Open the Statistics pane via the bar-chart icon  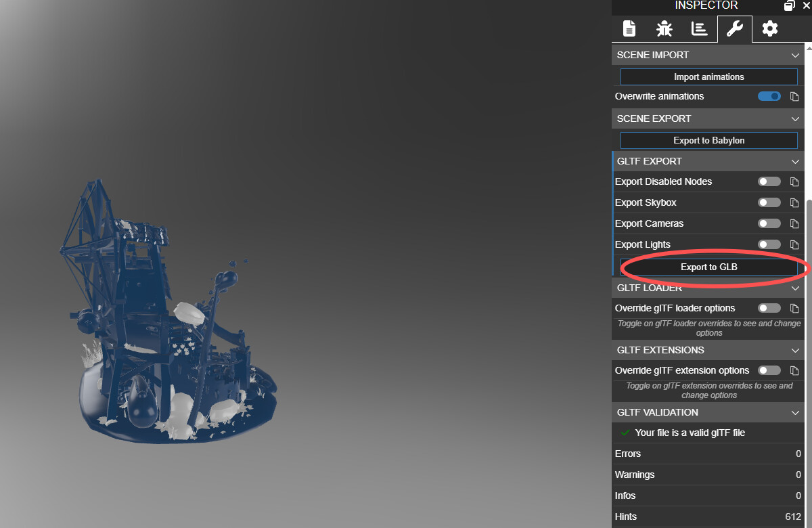pos(699,28)
